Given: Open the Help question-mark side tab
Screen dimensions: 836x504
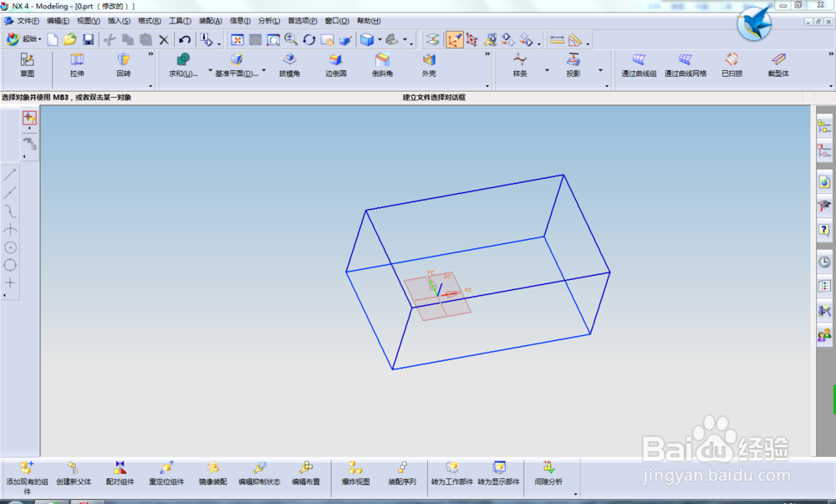Looking at the screenshot, I should [x=824, y=230].
